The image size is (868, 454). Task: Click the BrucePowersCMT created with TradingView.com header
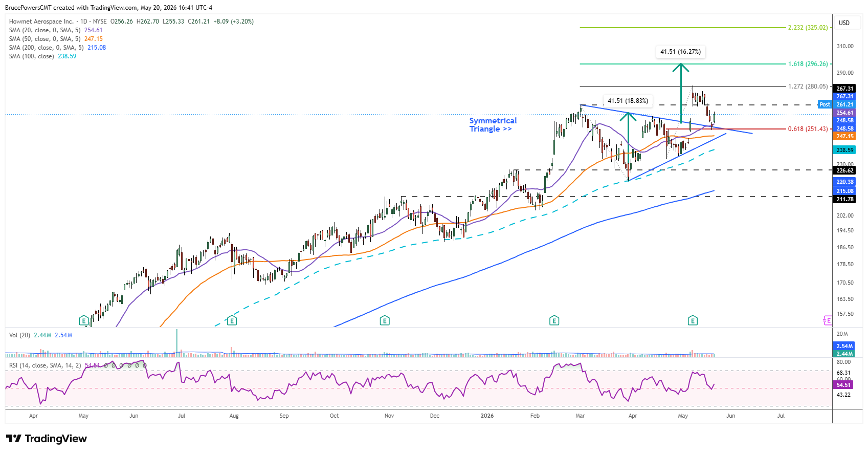[x=108, y=8]
